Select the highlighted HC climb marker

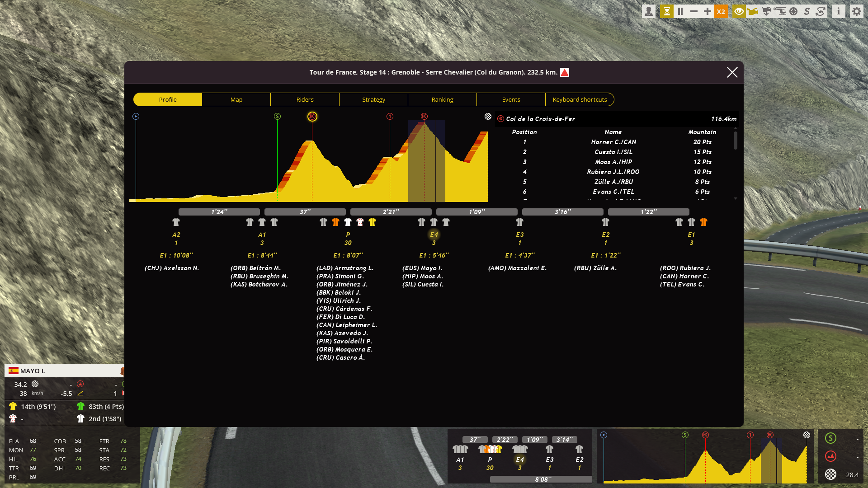pyautogui.click(x=312, y=117)
